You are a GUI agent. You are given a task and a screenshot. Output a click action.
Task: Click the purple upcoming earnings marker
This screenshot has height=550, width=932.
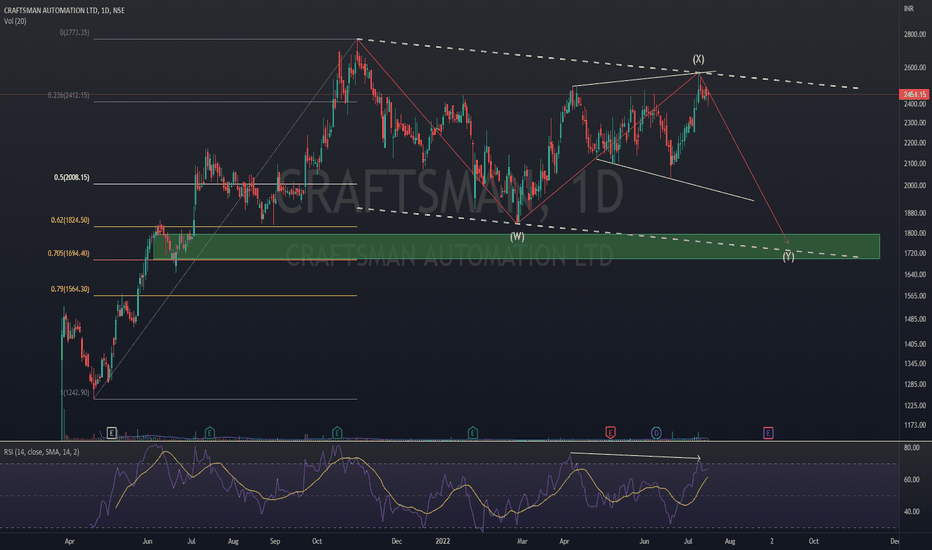point(768,433)
